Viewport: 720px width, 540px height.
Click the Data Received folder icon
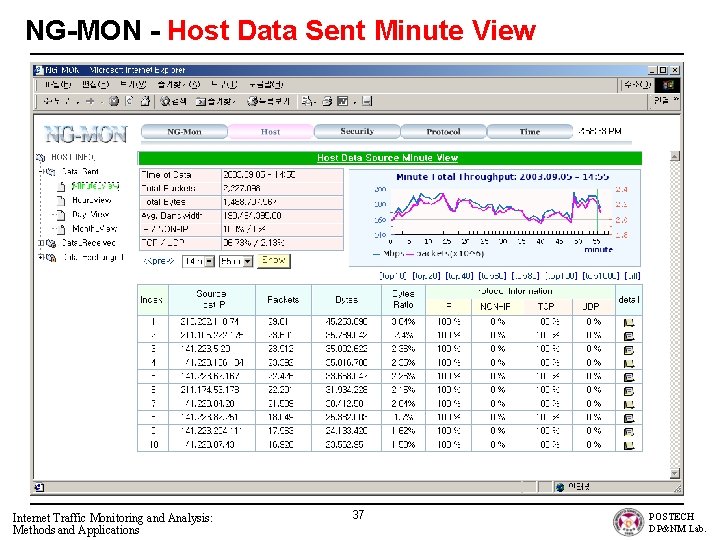pos(51,243)
